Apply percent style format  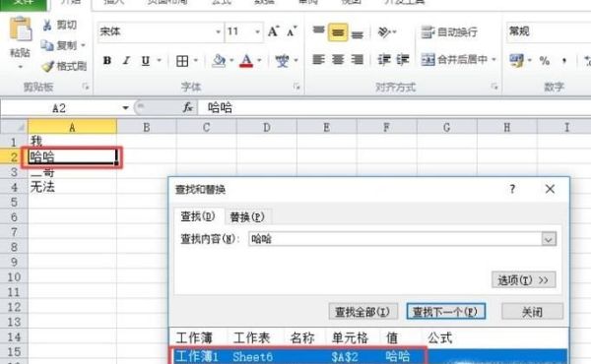[x=545, y=61]
